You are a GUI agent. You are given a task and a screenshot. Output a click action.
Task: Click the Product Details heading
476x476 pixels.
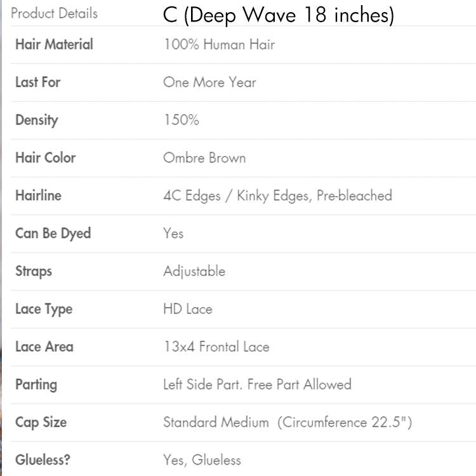[x=54, y=13]
